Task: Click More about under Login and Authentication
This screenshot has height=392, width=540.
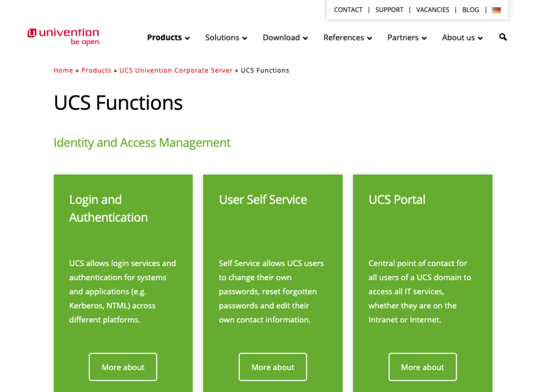Action: 123,367
